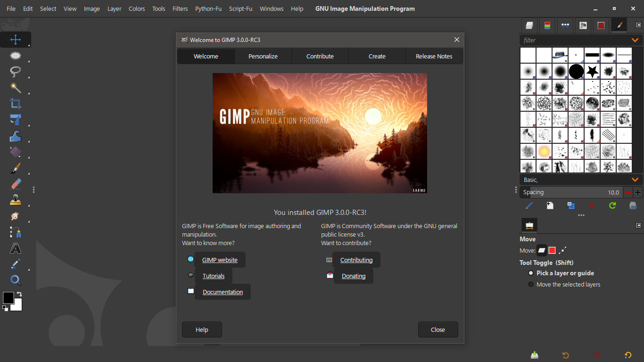Open the Paths dock tab
Image resolution: width=644 pixels, height=362 pixels.
point(565,25)
